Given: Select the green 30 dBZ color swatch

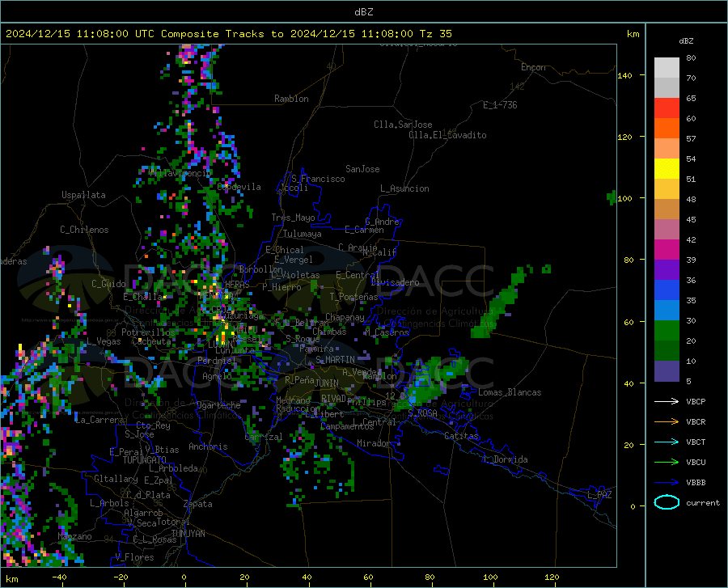Looking at the screenshot, I should (667, 331).
